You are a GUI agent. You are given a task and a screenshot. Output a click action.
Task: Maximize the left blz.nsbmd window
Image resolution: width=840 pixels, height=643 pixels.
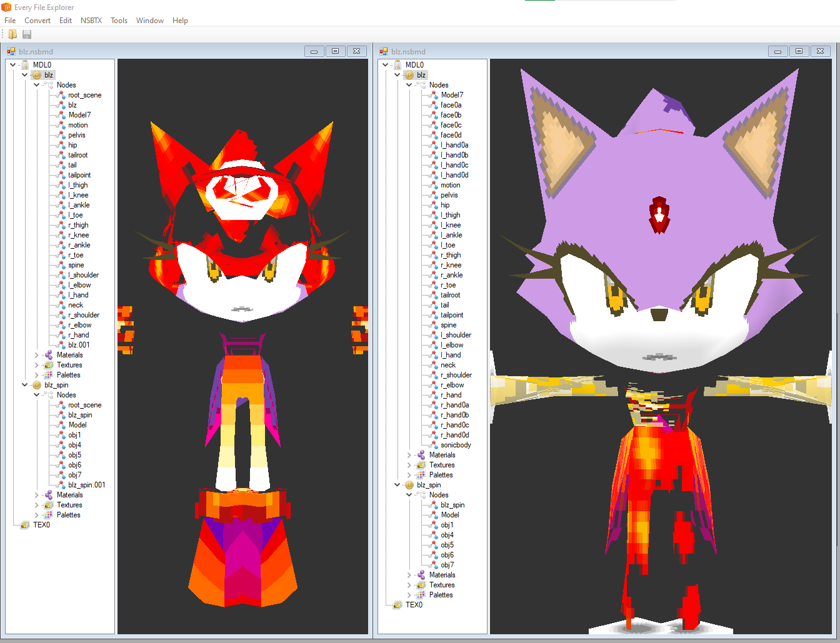click(x=335, y=51)
